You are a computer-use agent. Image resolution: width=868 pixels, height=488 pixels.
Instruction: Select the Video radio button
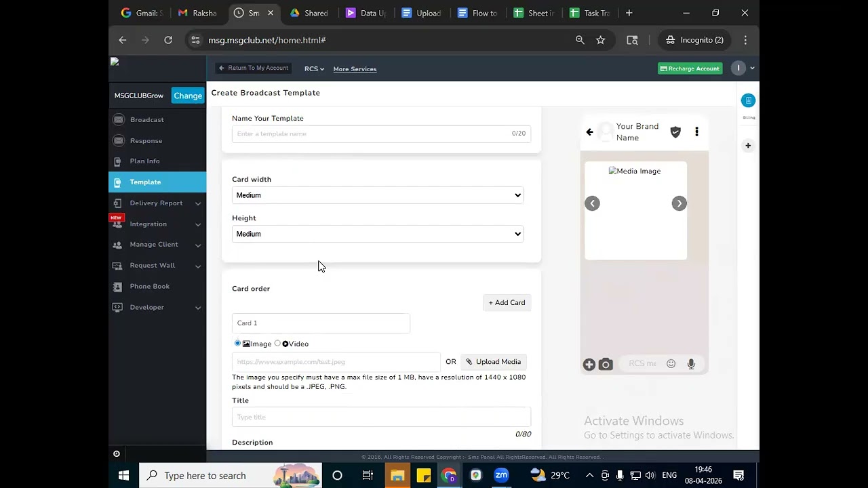(277, 344)
